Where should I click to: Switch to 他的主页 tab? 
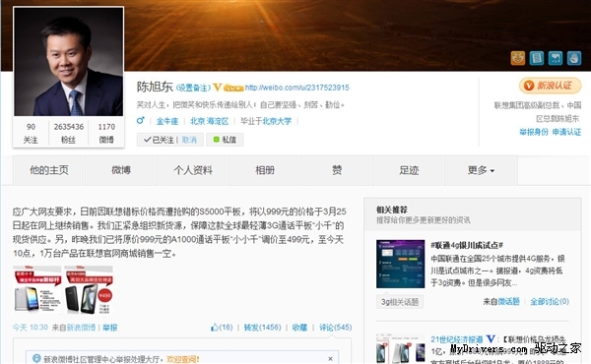[x=49, y=170]
